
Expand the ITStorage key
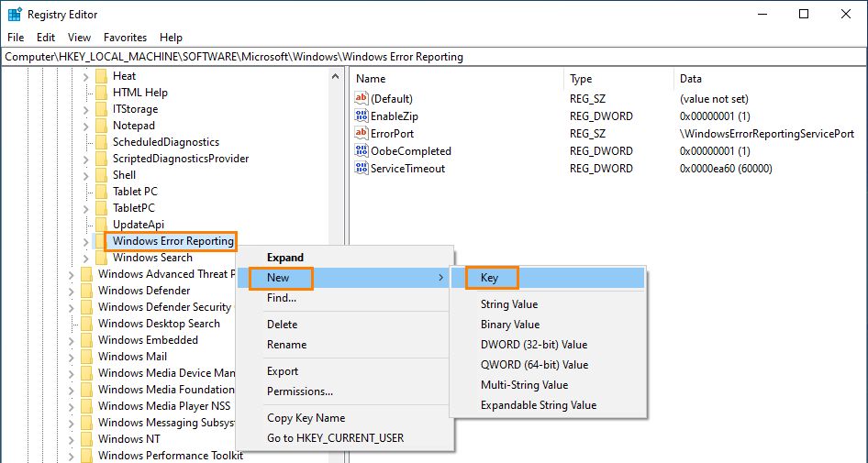coord(86,109)
